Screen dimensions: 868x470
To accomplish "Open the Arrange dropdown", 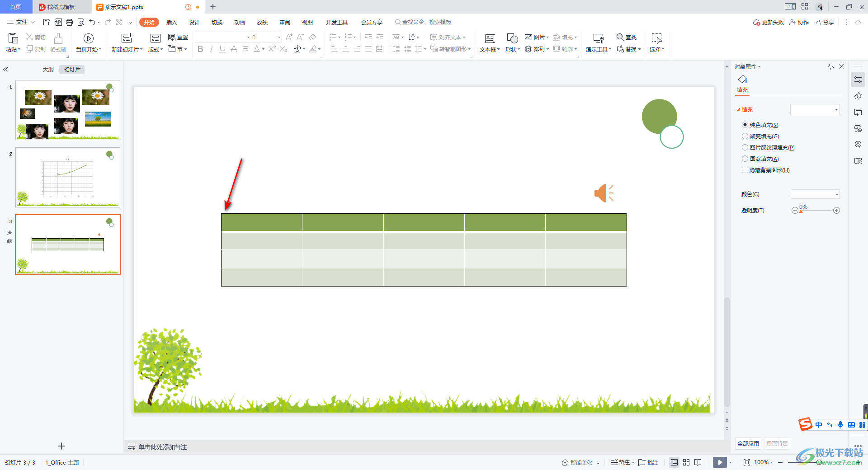I will pos(537,49).
